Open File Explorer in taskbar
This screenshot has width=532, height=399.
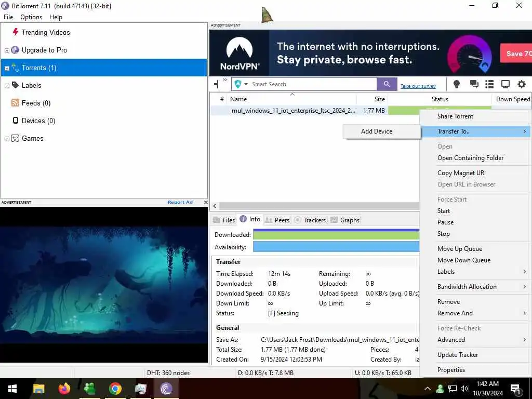[38, 389]
